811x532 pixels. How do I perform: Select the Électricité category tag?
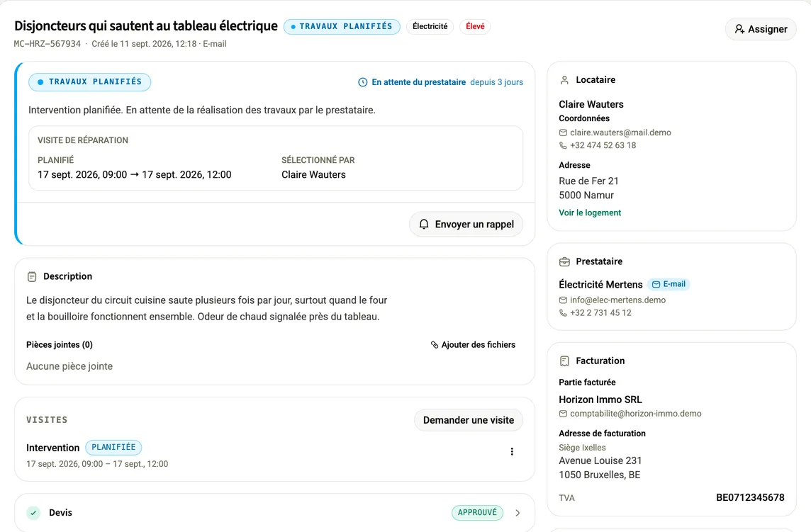coord(430,26)
